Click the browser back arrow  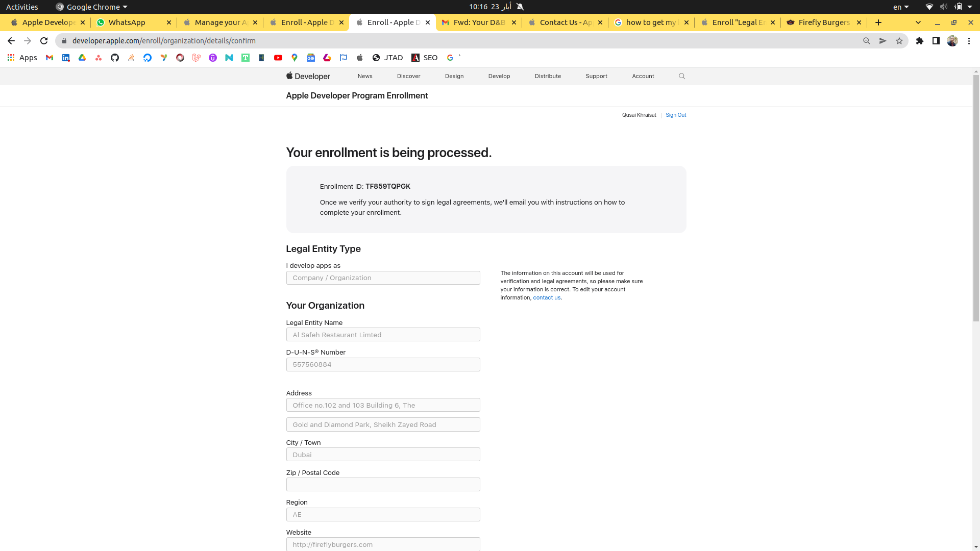(x=11, y=41)
